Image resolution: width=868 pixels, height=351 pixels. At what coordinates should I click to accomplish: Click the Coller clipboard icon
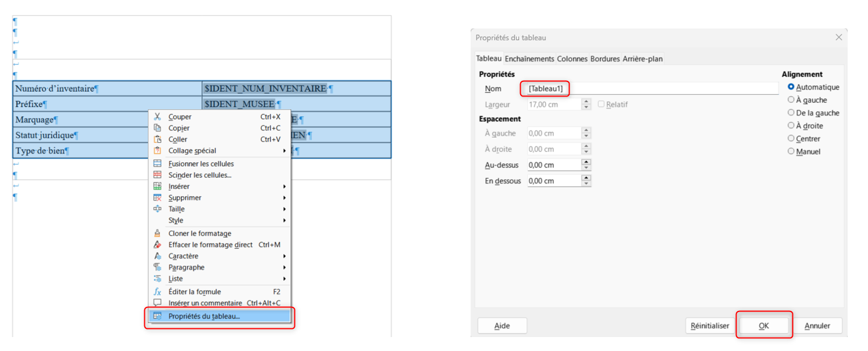pyautogui.click(x=157, y=139)
